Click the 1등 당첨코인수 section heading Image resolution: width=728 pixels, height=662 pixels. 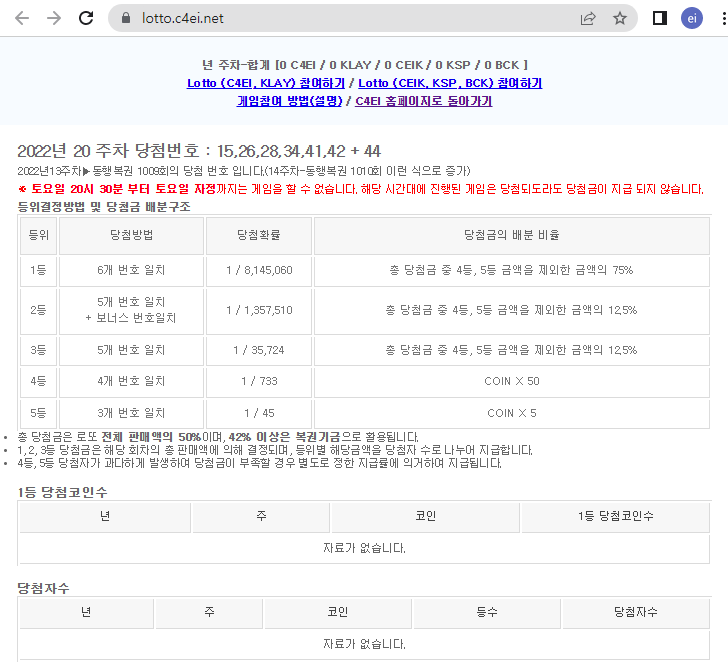pyautogui.click(x=62, y=493)
